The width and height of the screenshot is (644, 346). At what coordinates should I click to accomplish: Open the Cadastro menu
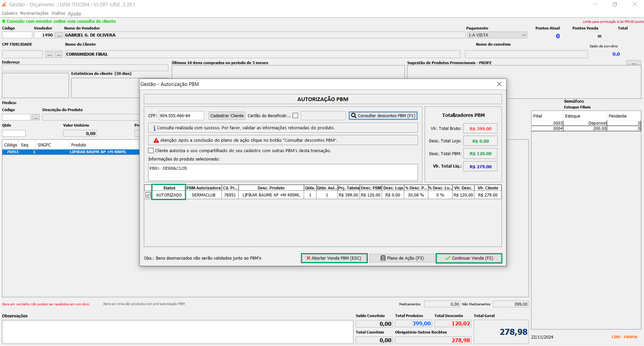tap(10, 14)
